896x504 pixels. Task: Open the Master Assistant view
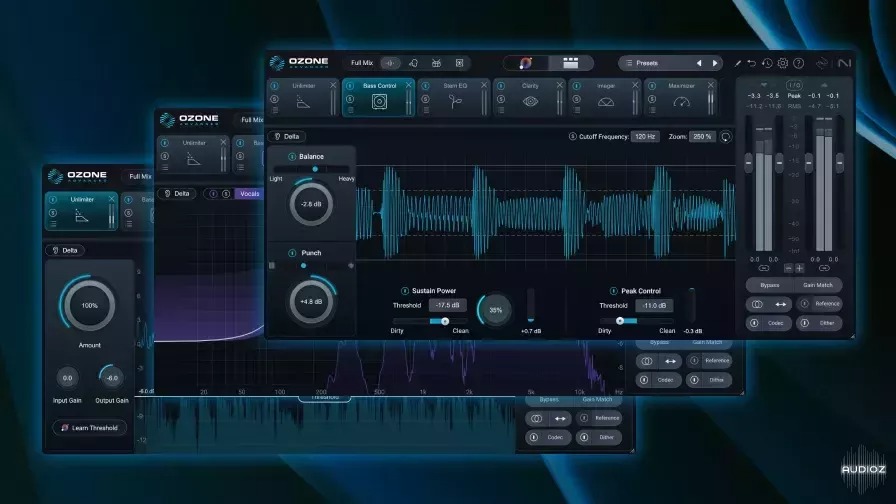pyautogui.click(x=525, y=63)
